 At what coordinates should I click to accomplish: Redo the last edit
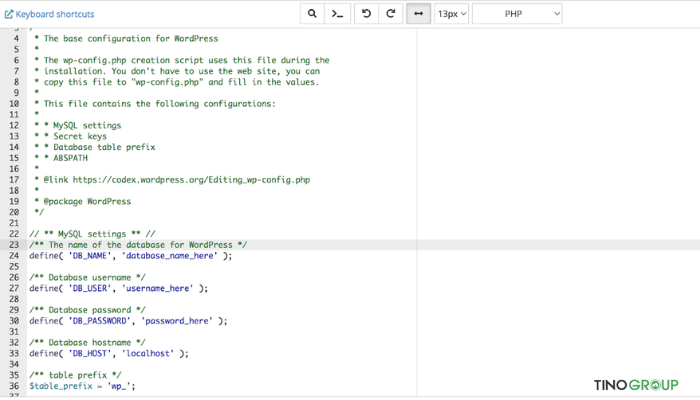[391, 14]
